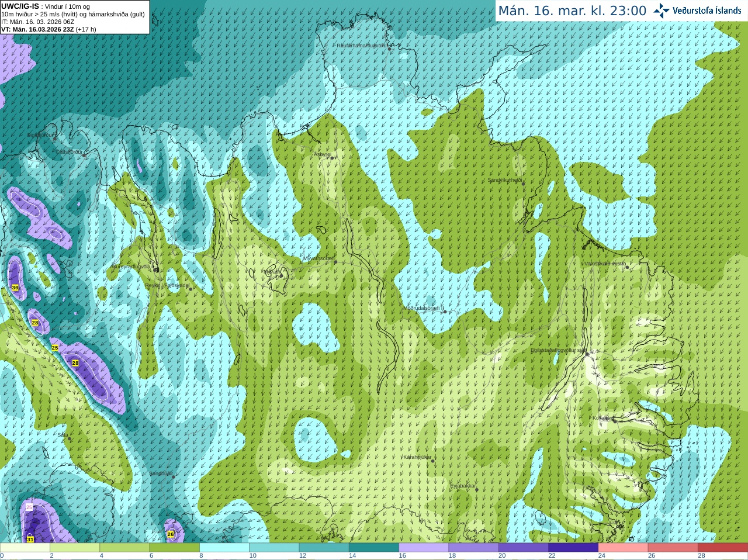The width and height of the screenshot is (748, 560).
Task: Select the Mývatn station marker
Action: click(x=281, y=275)
